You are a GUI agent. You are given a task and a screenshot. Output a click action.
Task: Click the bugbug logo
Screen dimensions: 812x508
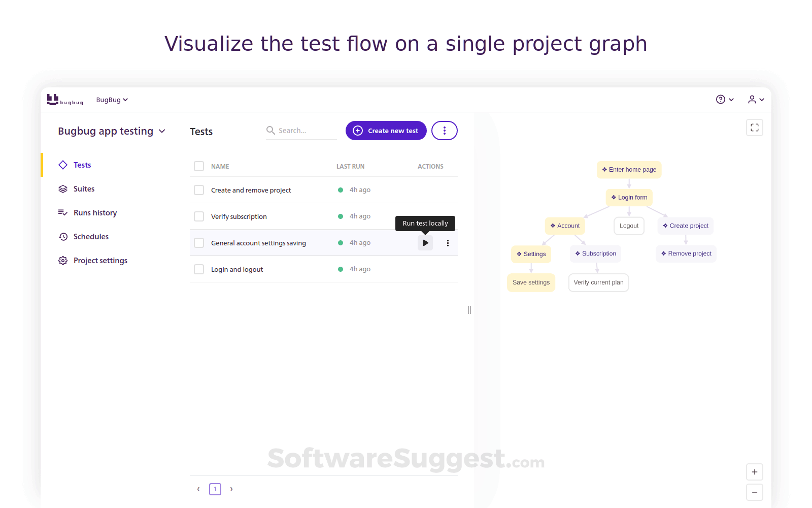[64, 100]
